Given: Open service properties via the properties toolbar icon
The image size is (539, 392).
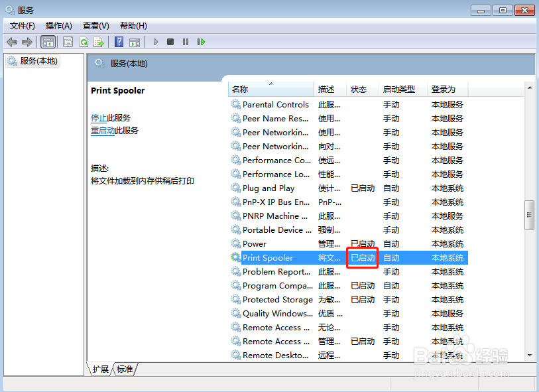Looking at the screenshot, I should pos(67,42).
